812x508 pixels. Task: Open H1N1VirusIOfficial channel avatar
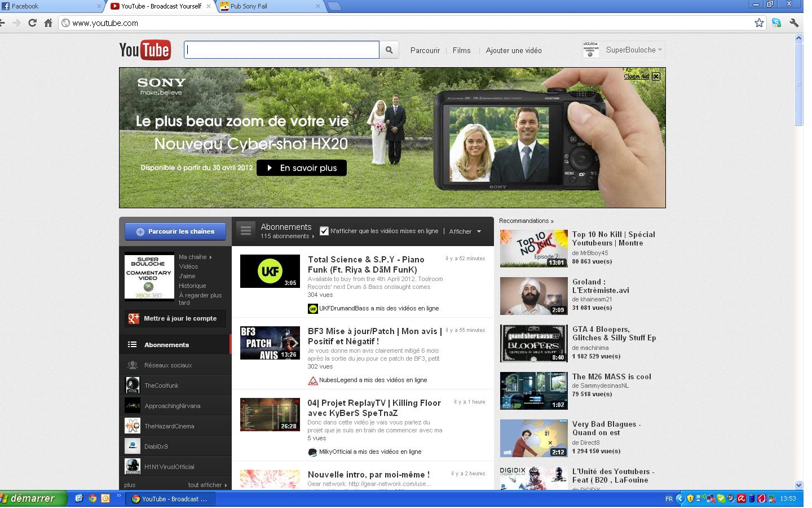coord(133,467)
